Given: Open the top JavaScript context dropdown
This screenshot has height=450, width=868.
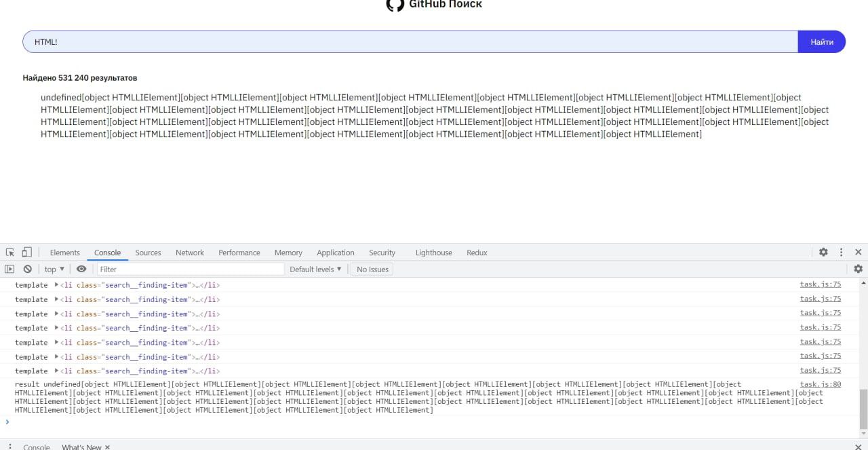Looking at the screenshot, I should click(x=54, y=269).
